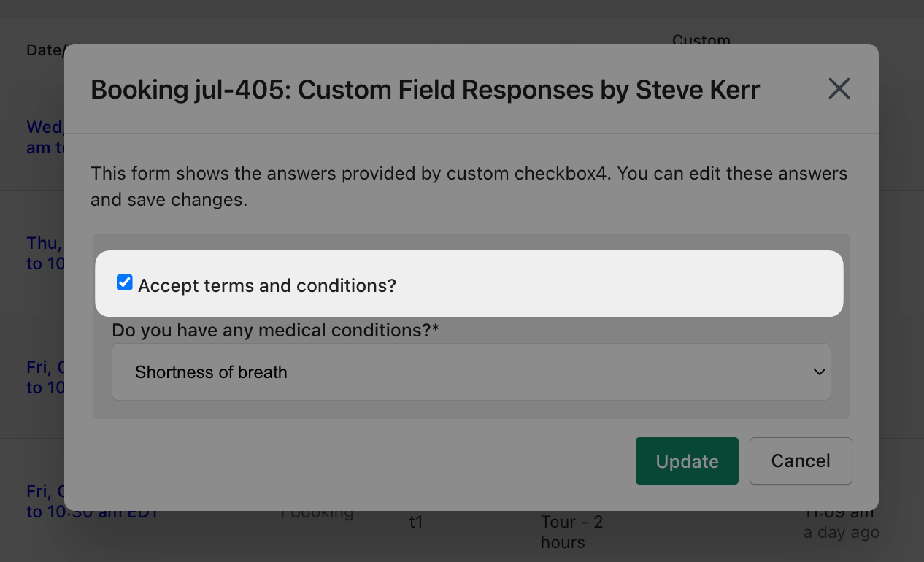The width and height of the screenshot is (924, 562).
Task: Click the "11:09 am" time text
Action: point(839,514)
